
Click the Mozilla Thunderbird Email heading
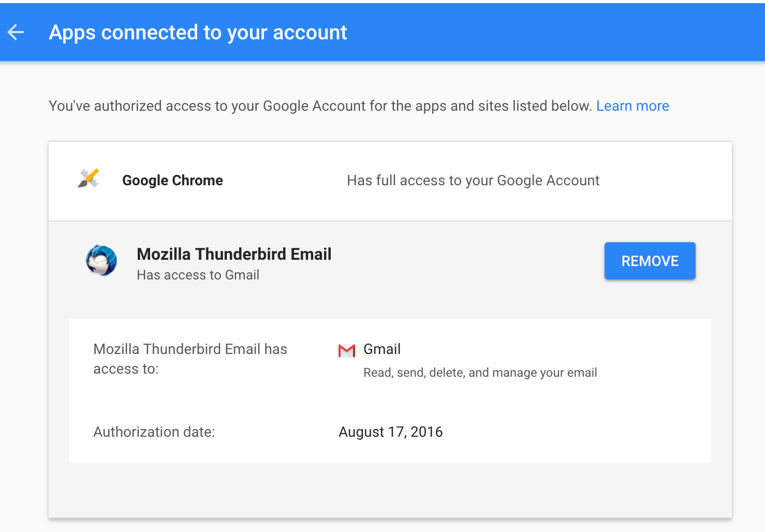(234, 254)
